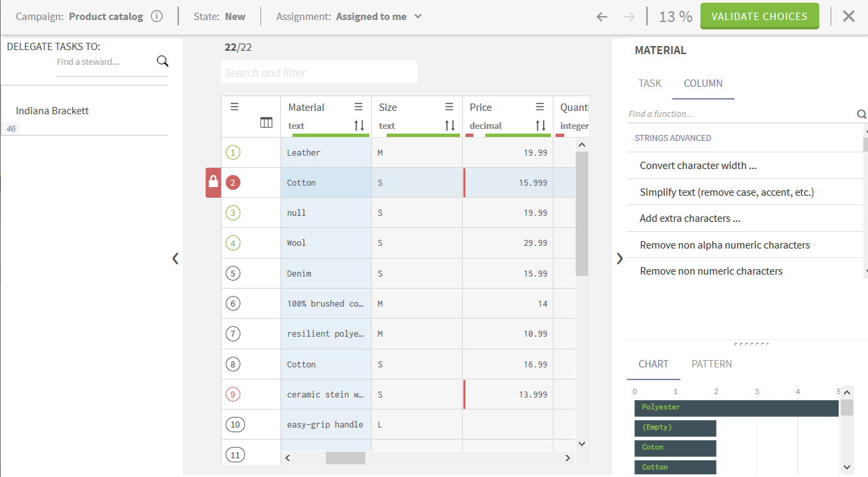Select Remove non numeric characters function
The width and height of the screenshot is (868, 477).
pos(711,271)
